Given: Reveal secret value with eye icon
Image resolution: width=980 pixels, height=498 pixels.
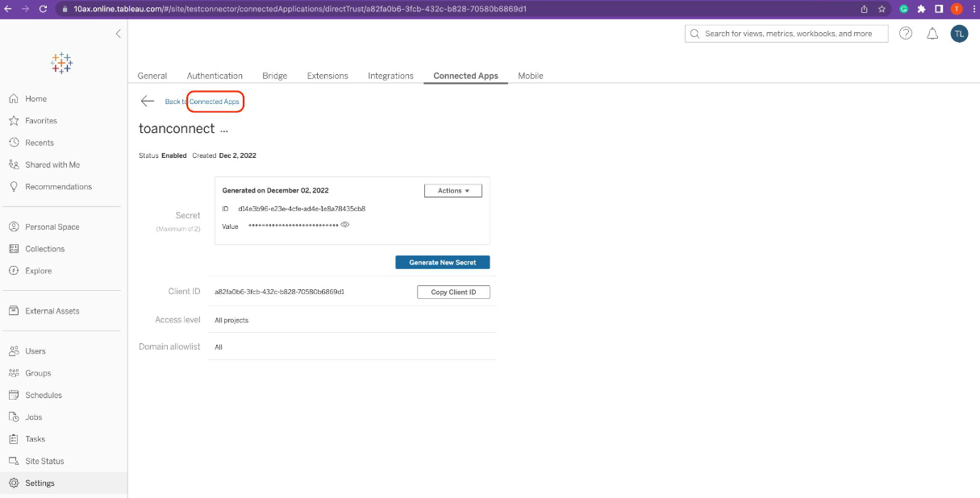Looking at the screenshot, I should [x=344, y=226].
